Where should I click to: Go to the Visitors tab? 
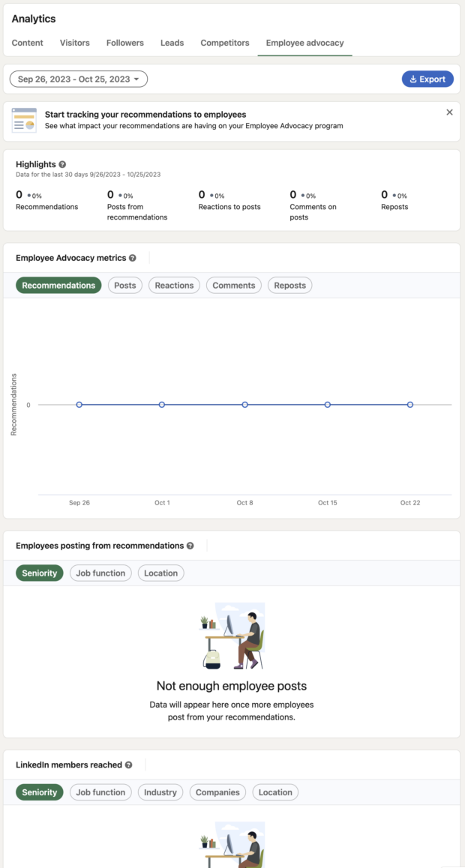pos(74,43)
